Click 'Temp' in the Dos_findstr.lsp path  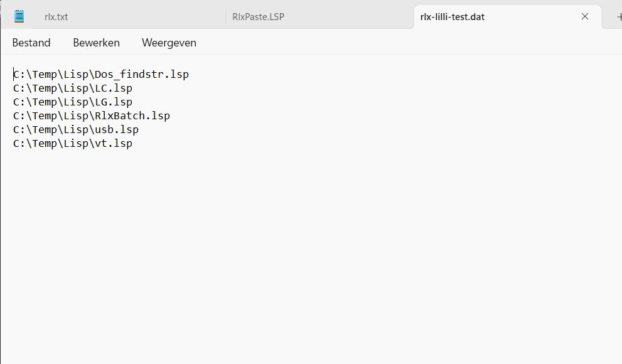pyautogui.click(x=45, y=74)
